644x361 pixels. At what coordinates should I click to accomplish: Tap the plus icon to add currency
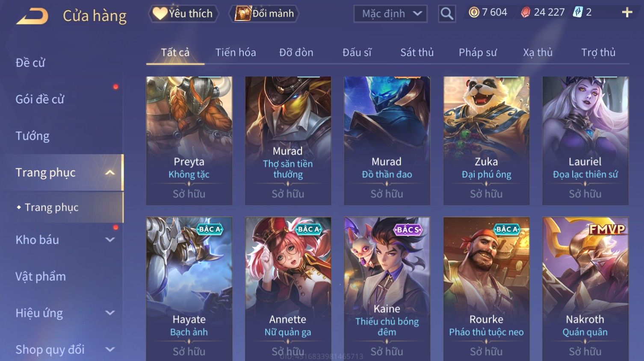pos(627,12)
